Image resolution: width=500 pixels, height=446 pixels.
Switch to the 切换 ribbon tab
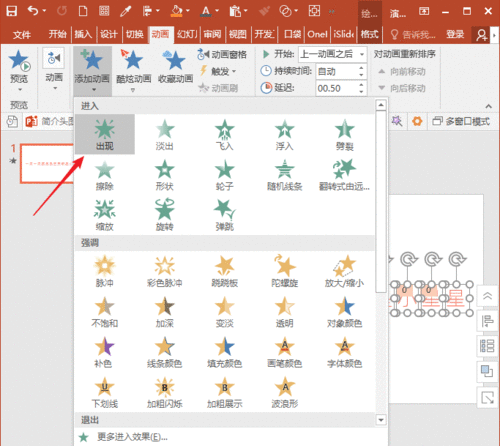pos(135,34)
